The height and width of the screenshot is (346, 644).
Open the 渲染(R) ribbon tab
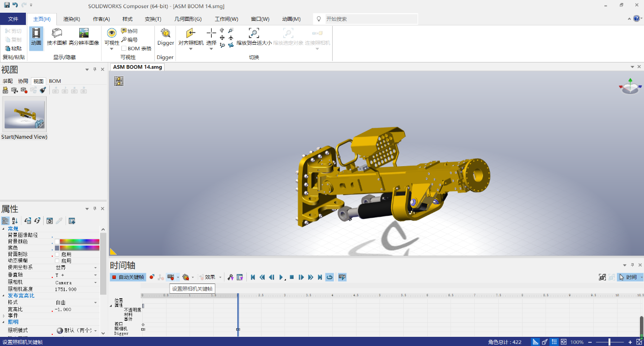click(71, 18)
